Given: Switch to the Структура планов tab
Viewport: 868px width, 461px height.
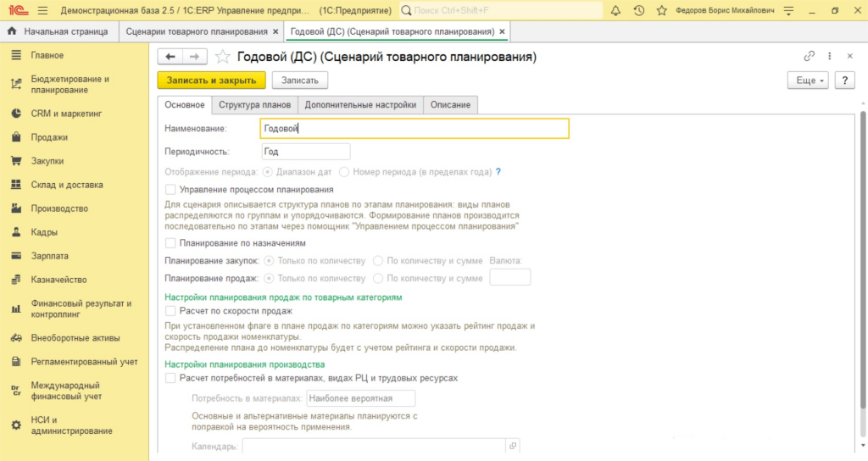Looking at the screenshot, I should coord(254,104).
